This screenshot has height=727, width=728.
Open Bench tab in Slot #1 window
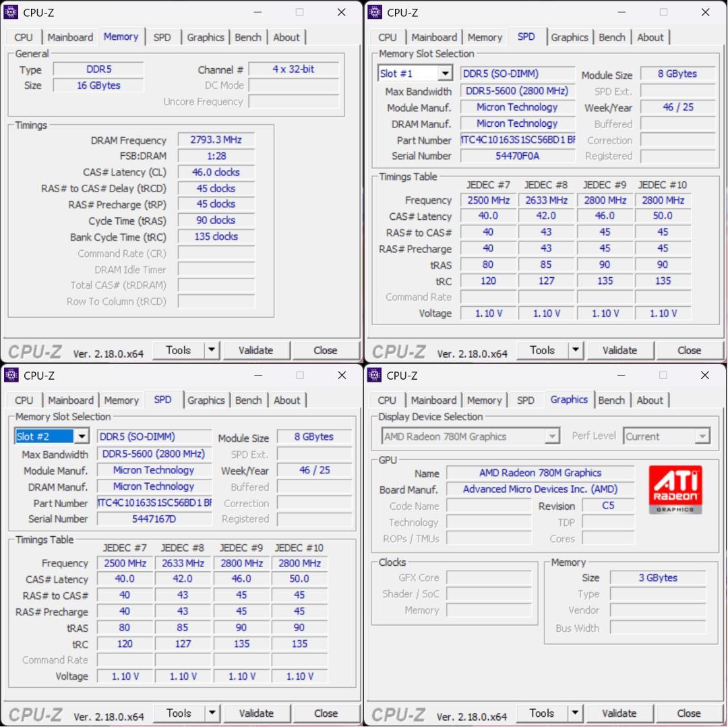[x=612, y=37]
